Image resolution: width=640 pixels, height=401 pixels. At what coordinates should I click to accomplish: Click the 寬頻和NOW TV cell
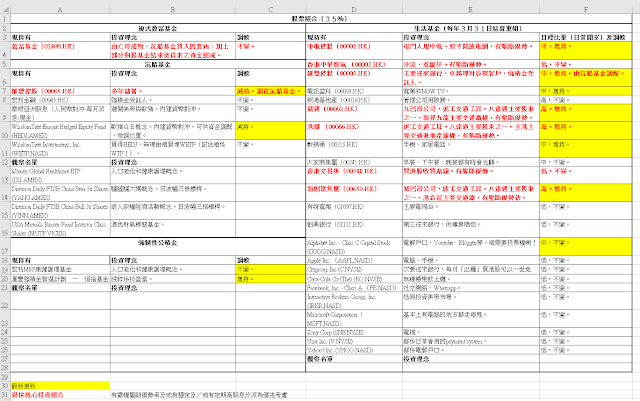point(471,91)
